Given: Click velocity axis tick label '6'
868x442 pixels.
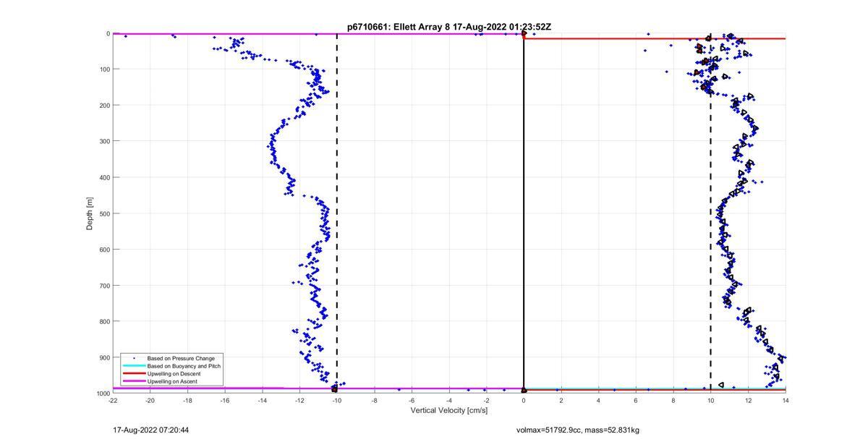Looking at the screenshot, I should point(636,400).
